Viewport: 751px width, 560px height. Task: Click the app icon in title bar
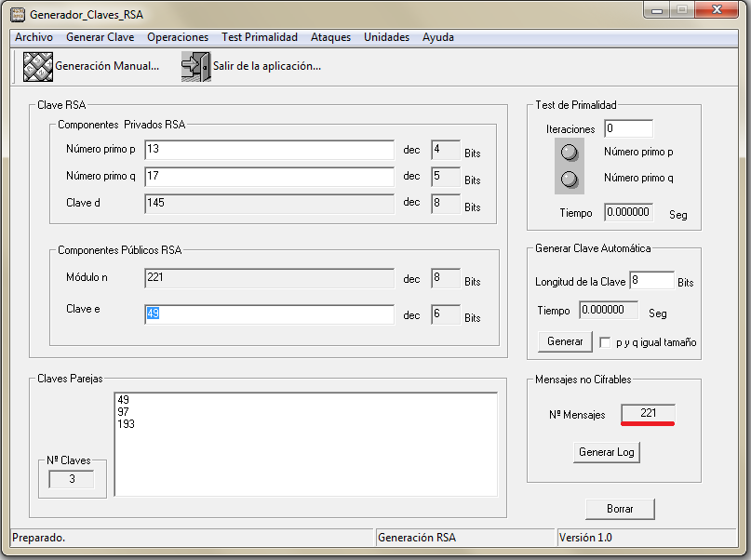click(17, 15)
